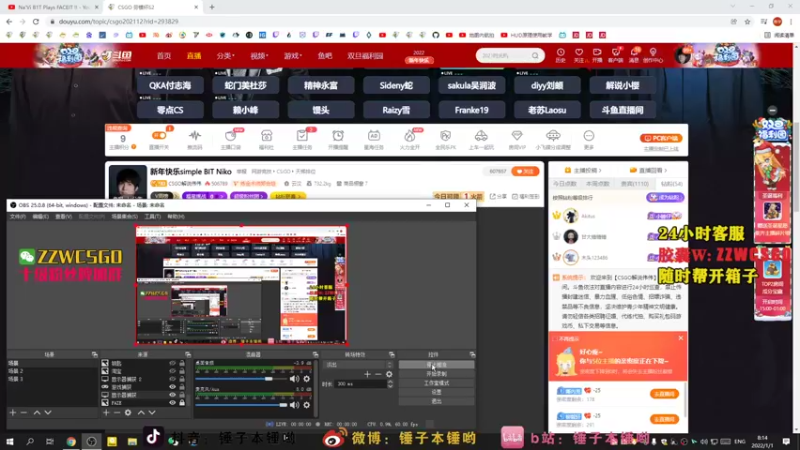Toggle visibility eye of 显示器捕获 2 source

pos(172,379)
